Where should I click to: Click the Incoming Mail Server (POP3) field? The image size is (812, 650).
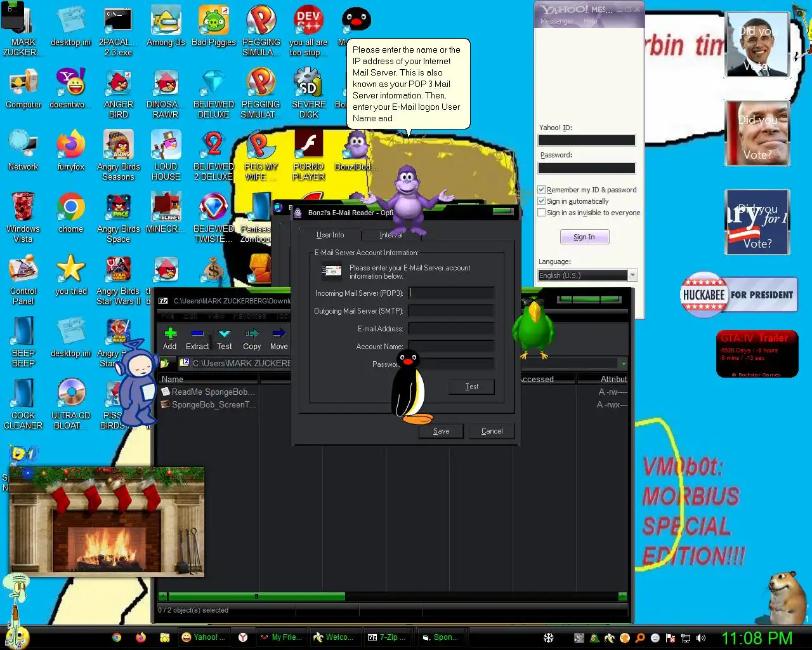451,293
